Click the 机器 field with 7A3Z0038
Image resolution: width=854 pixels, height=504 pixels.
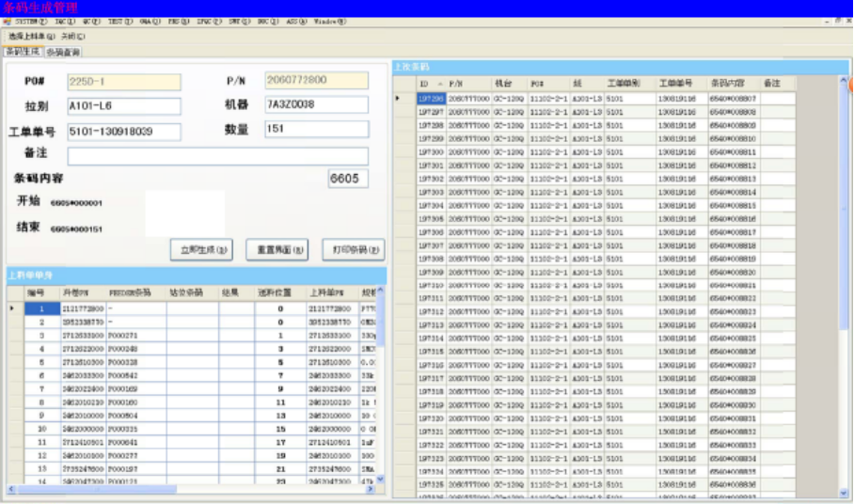click(316, 104)
